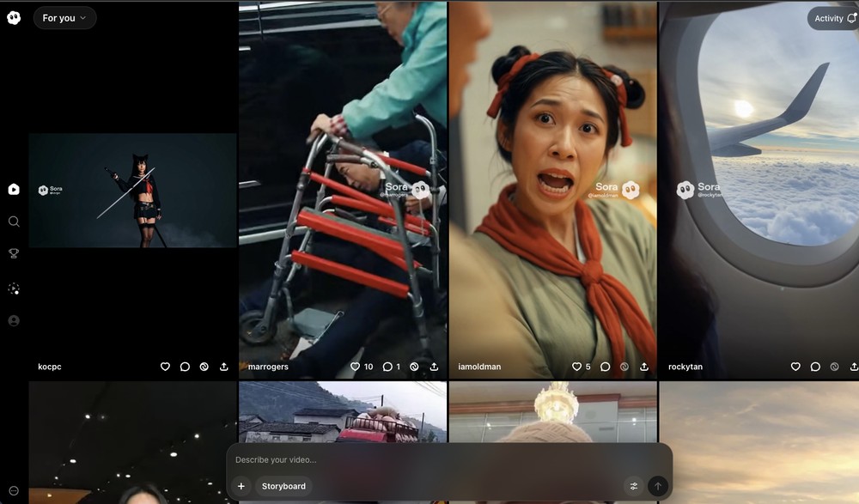Open comments on the iamoldman video
This screenshot has width=859, height=504.
click(605, 367)
